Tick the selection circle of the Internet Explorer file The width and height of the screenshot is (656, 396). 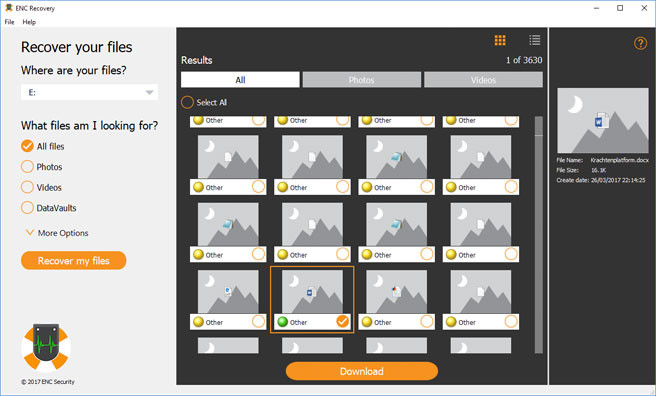click(x=258, y=321)
